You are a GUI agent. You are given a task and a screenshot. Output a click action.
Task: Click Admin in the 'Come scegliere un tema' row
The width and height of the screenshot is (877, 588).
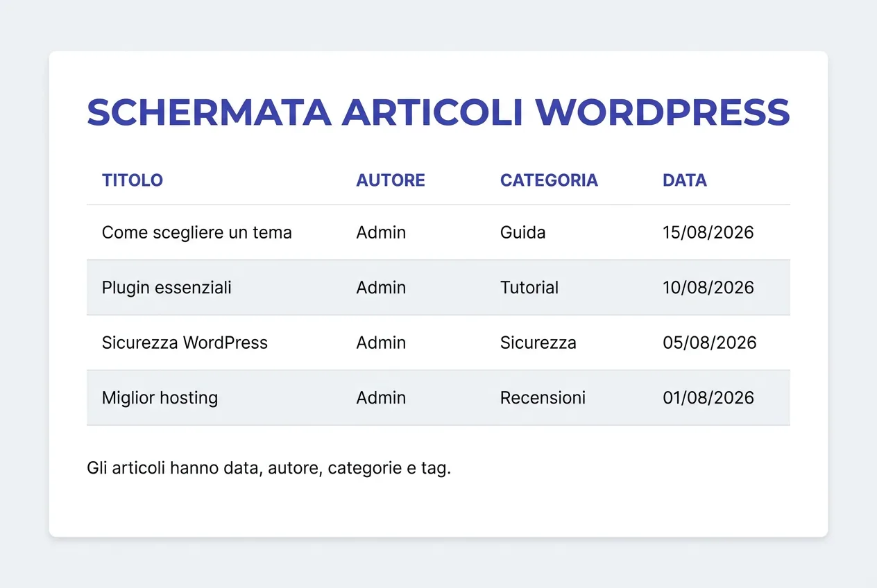(x=381, y=232)
